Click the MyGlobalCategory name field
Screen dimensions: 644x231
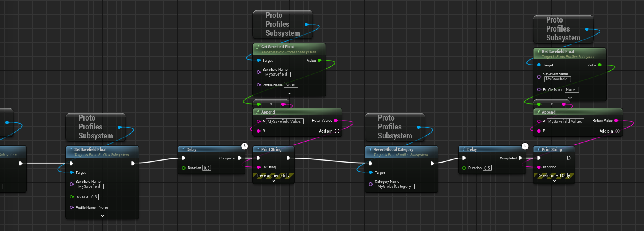(394, 186)
